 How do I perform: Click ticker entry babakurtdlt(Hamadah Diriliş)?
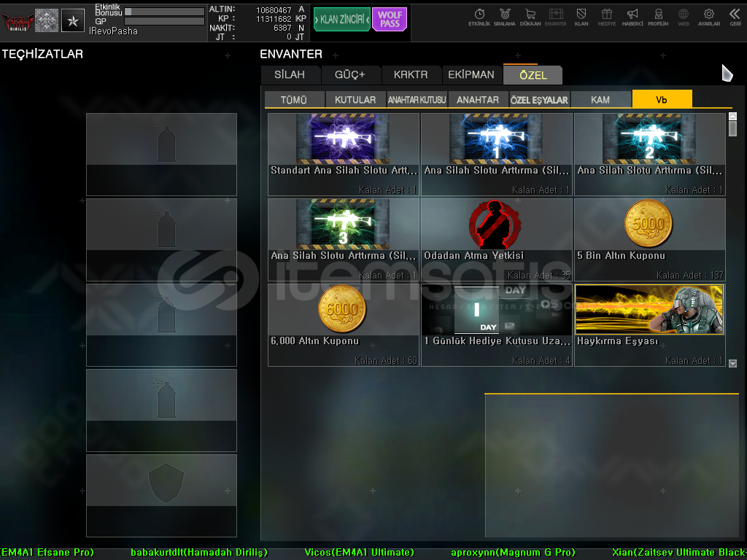[199, 553]
